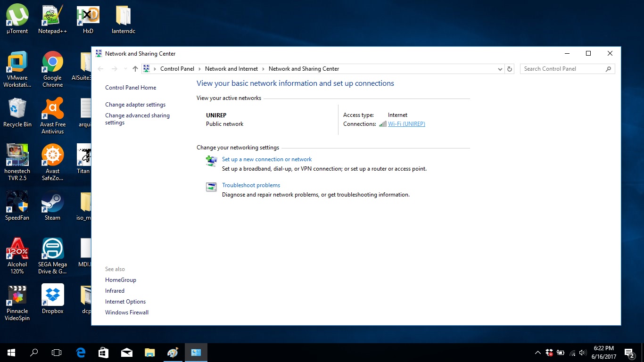Select the SEGA Mega Drive & Genesis icon

point(52,255)
